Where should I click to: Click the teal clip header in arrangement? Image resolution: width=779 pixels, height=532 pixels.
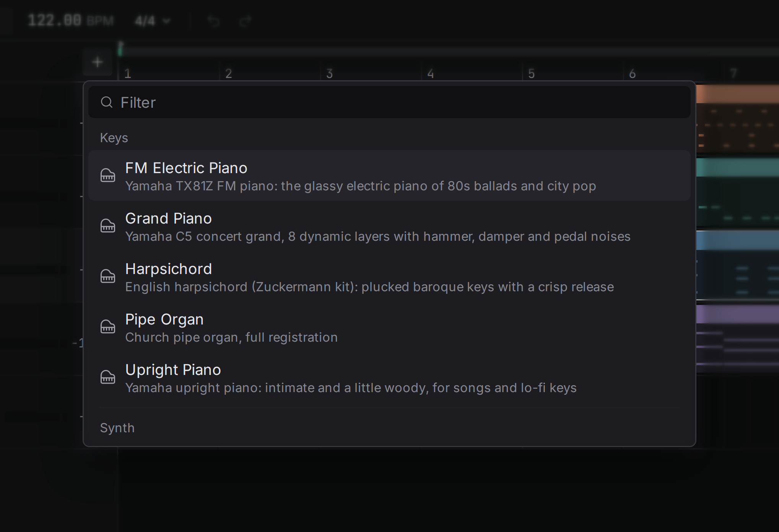737,167
